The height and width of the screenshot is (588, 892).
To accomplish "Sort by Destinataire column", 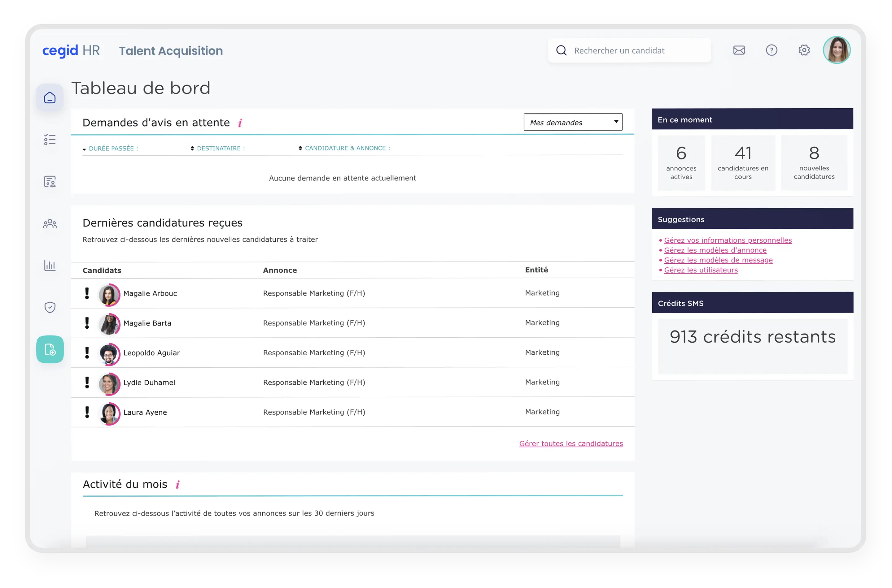I will (x=221, y=149).
